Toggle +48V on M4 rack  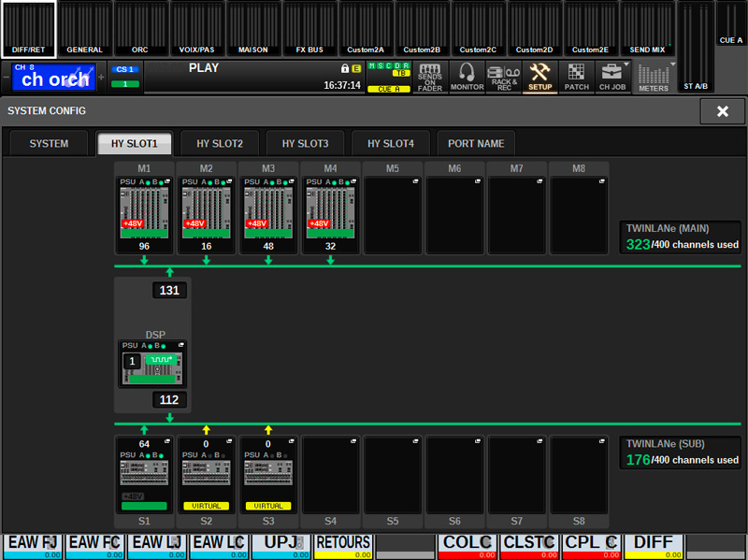pos(318,223)
